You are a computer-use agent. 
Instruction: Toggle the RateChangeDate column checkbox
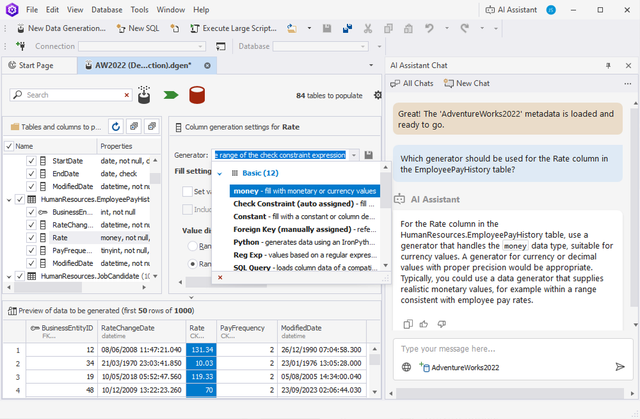31,225
